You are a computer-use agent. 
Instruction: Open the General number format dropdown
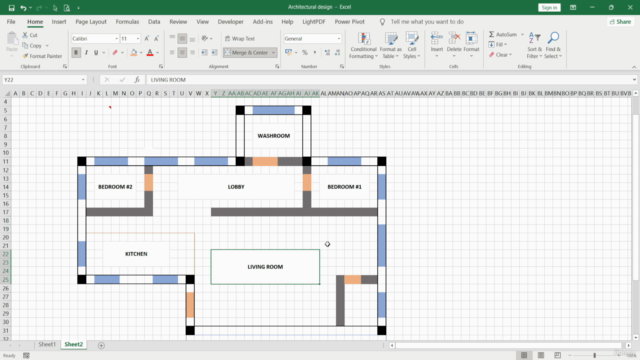tap(339, 38)
